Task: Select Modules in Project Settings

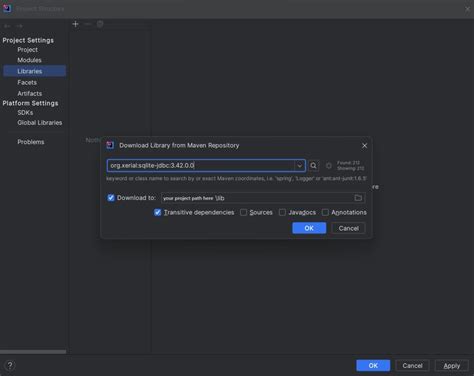Action: pyautogui.click(x=29, y=60)
